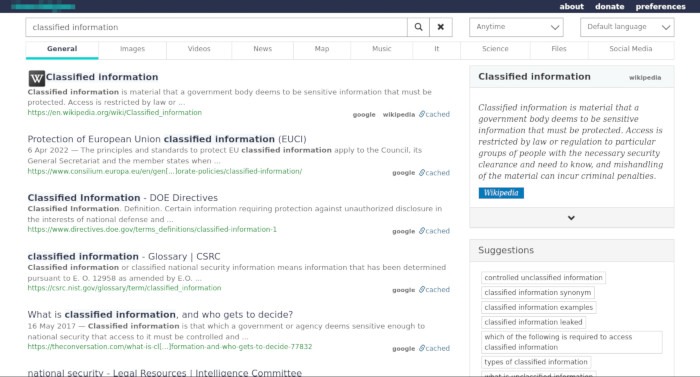Screen dimensions: 700x377
Task: Click the consilium.europa.eu result URL
Action: click(x=165, y=172)
